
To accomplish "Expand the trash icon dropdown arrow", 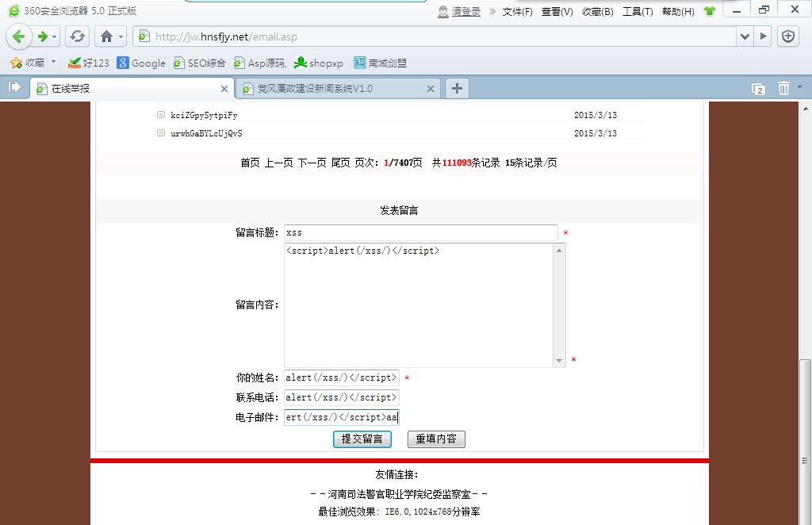I will 799,87.
